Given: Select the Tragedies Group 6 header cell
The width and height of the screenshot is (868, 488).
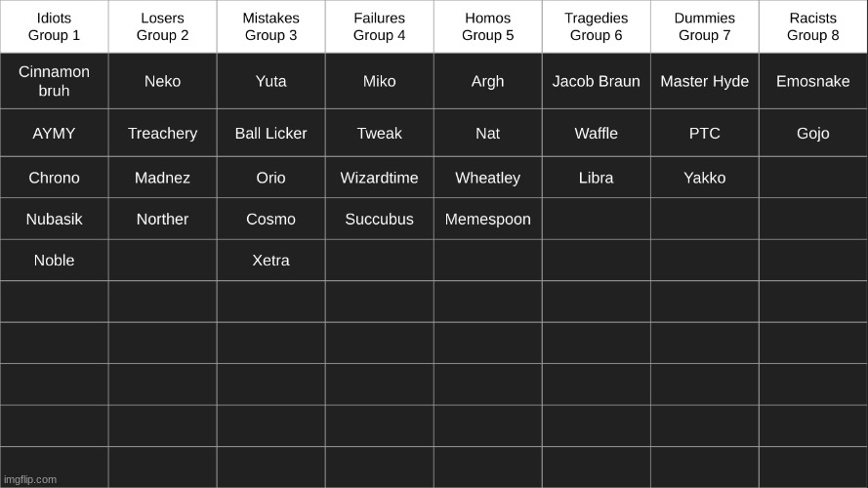Looking at the screenshot, I should 597,26.
